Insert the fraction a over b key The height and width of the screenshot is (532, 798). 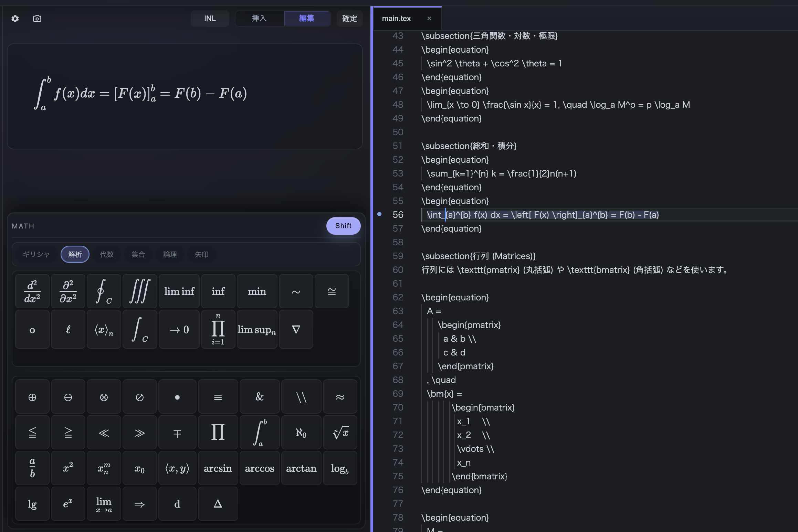tap(32, 468)
